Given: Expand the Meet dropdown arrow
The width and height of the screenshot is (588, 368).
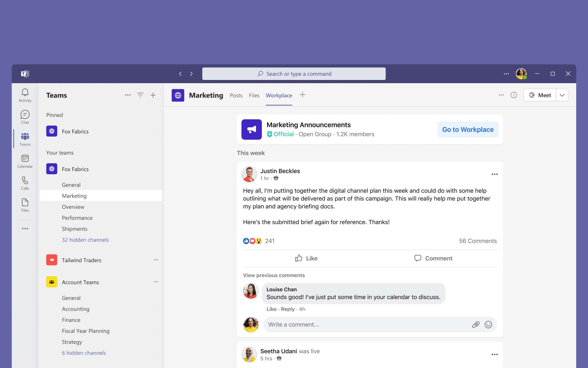Looking at the screenshot, I should (562, 95).
